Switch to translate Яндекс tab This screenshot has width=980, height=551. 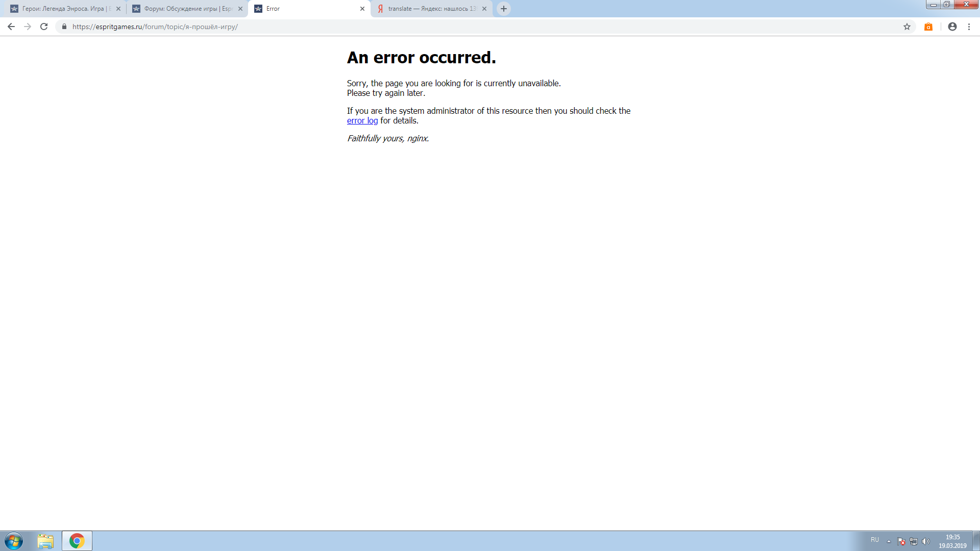point(429,9)
